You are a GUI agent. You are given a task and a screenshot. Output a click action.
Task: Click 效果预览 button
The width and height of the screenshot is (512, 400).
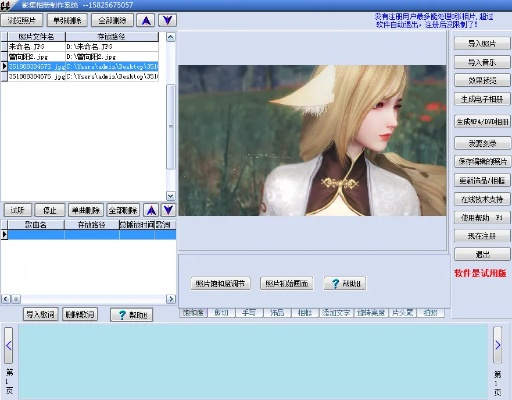(x=482, y=80)
